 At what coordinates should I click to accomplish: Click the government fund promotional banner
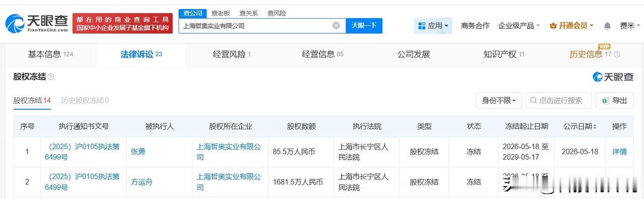122,23
